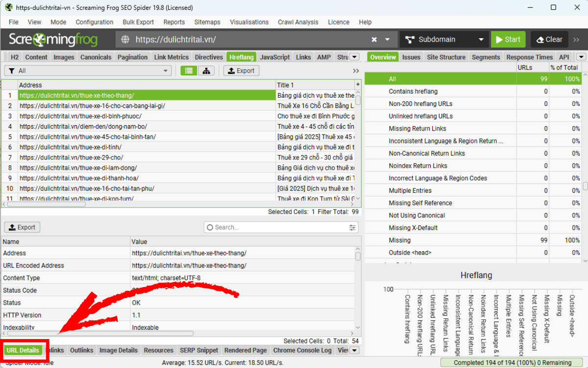
Task: Click the plus icon to add columns
Action: [x=358, y=85]
